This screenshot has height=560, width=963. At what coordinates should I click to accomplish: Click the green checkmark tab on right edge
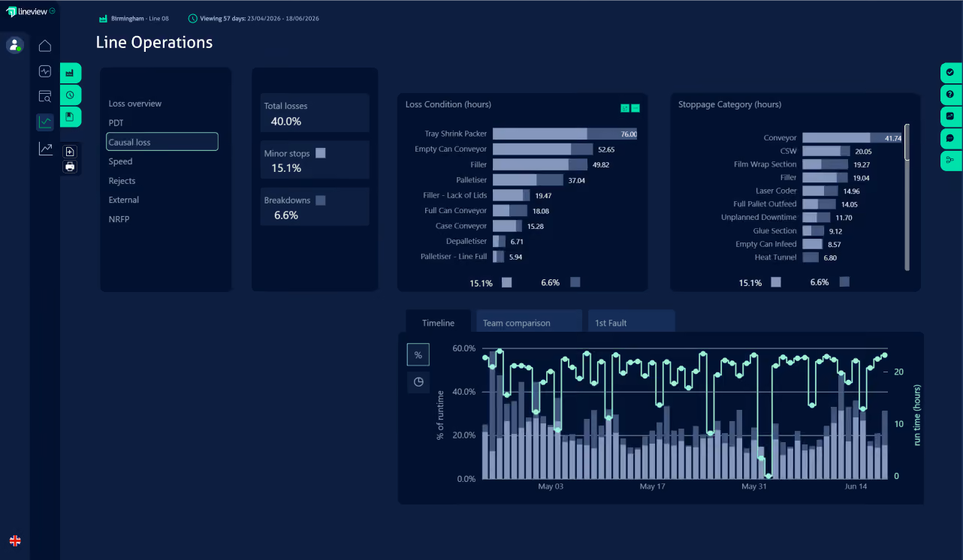(x=950, y=73)
